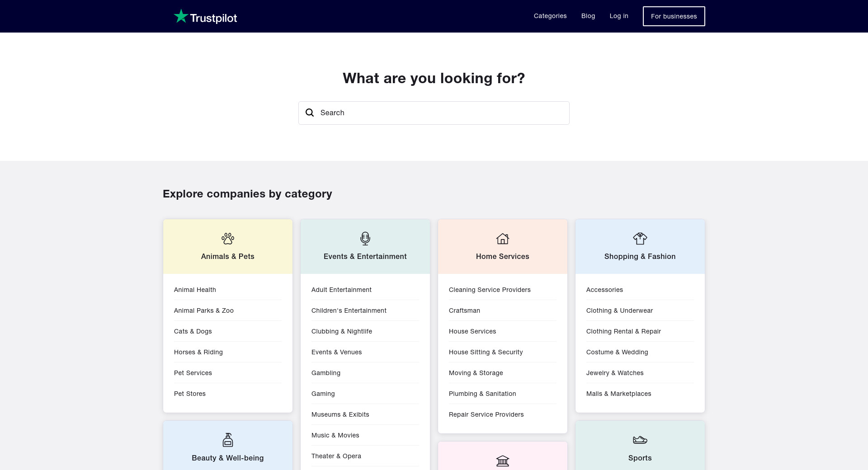Click the paw print Animals & Pets icon
This screenshot has width=868, height=470.
228,239
